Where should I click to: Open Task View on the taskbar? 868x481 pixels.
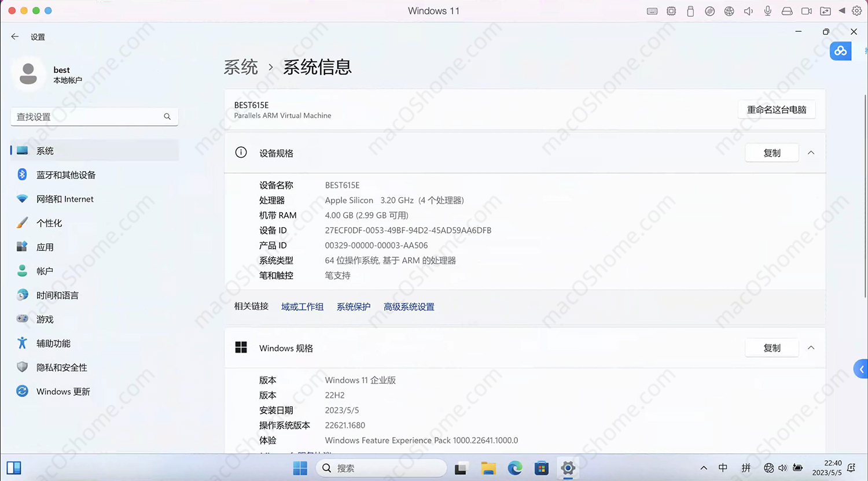(x=461, y=469)
